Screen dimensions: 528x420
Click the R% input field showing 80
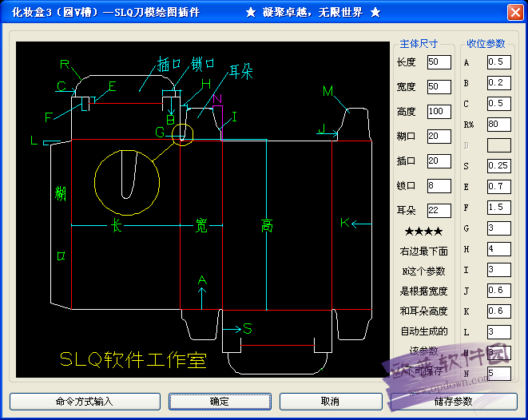(499, 125)
